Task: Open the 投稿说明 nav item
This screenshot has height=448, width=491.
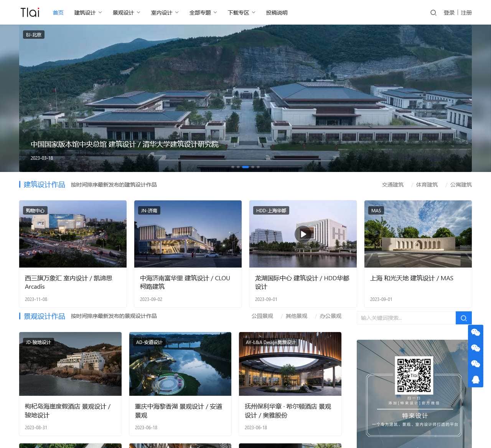Action: tap(277, 13)
